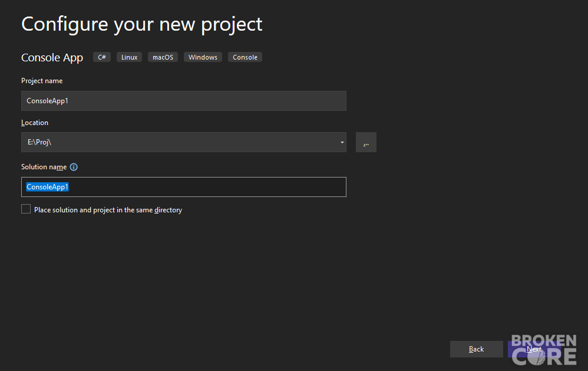Click the Solution name info icon
This screenshot has width=588, height=371.
(74, 167)
